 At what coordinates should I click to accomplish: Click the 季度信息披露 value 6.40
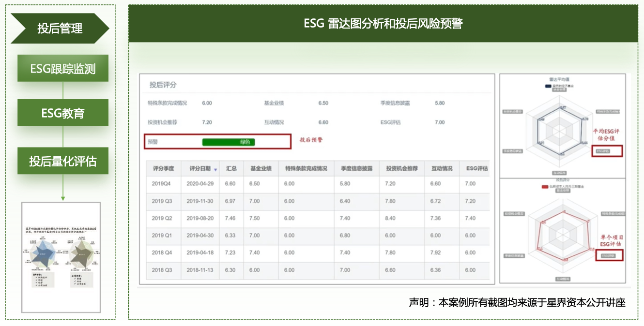pos(345,201)
